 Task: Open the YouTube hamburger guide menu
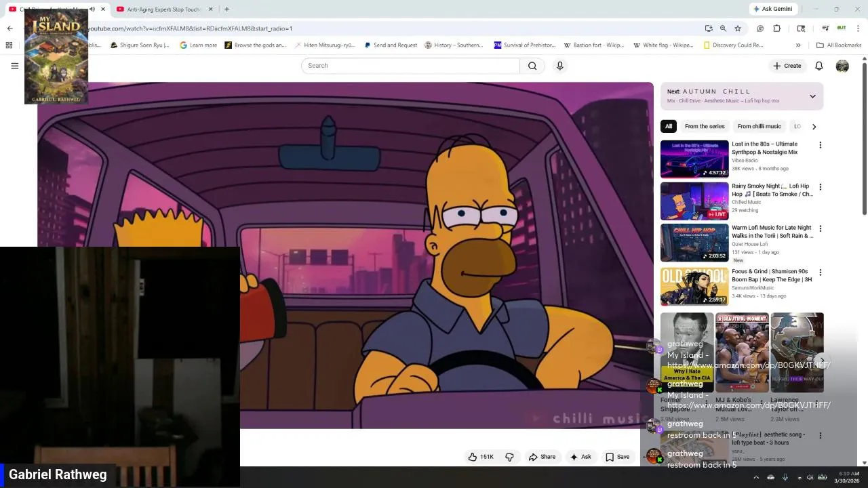14,66
